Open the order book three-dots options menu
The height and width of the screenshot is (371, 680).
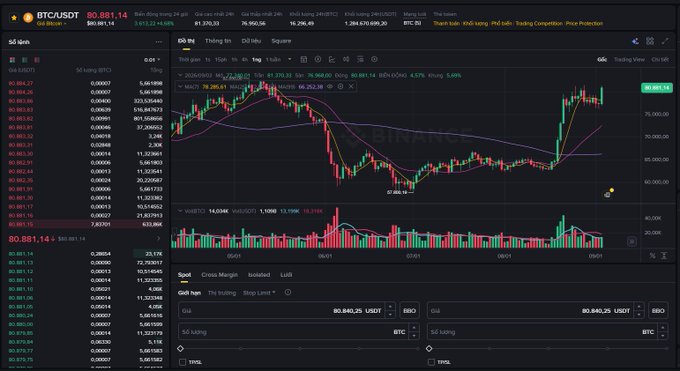point(159,42)
